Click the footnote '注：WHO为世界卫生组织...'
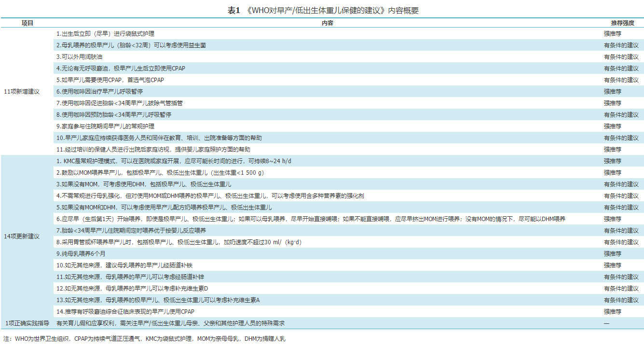Image resolution: width=644 pixels, height=348 pixels. 144,339
